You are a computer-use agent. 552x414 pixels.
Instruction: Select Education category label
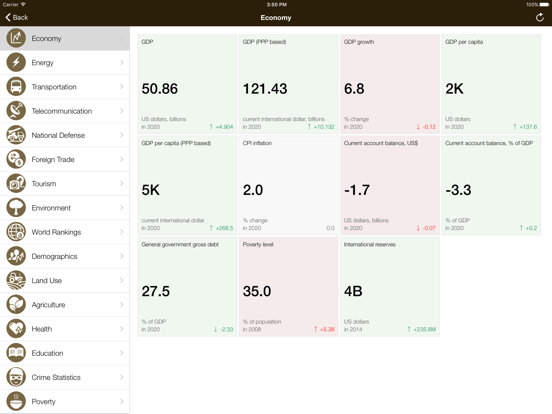pyautogui.click(x=47, y=353)
